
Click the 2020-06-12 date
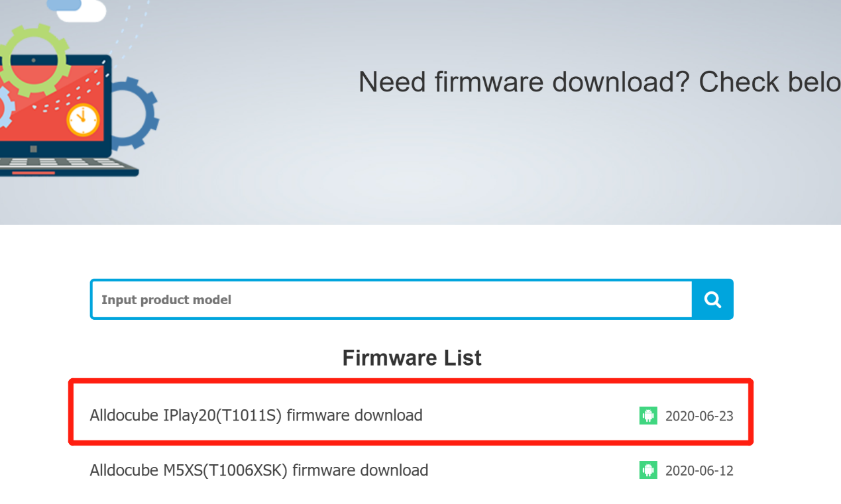699,470
